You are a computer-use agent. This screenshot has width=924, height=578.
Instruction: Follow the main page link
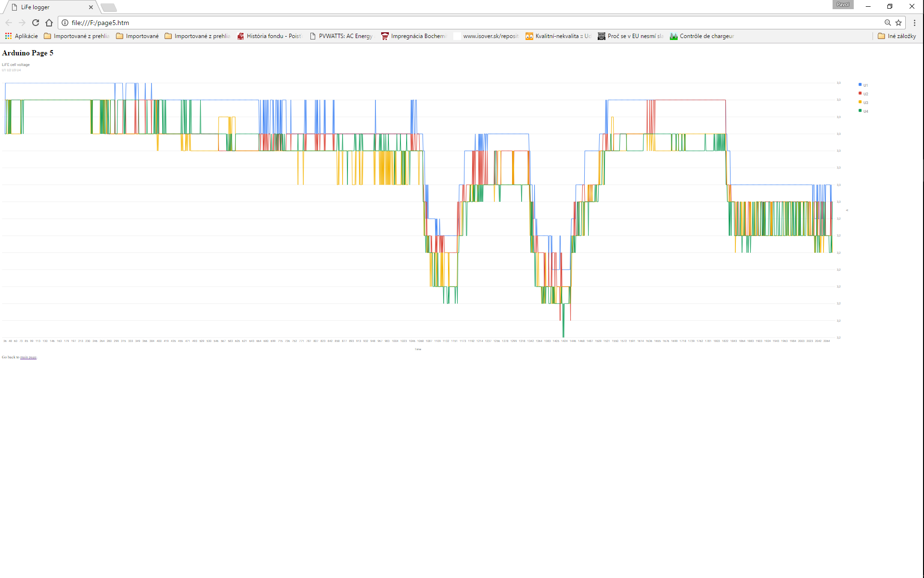pos(28,357)
